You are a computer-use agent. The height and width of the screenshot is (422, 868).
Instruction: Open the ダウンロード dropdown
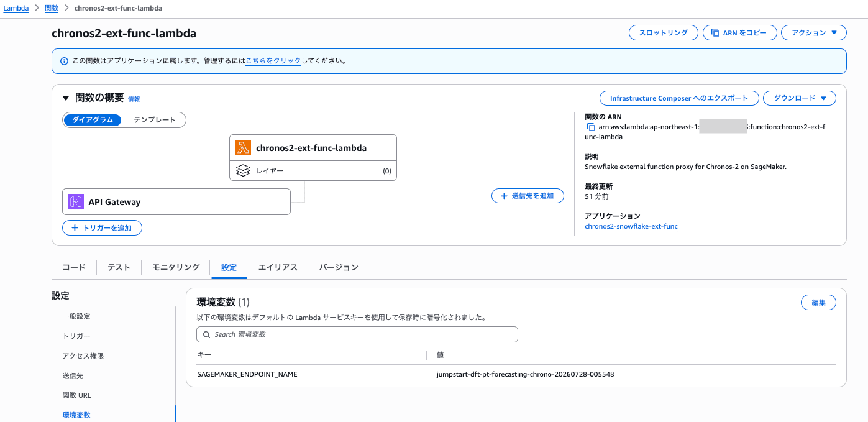coord(800,98)
